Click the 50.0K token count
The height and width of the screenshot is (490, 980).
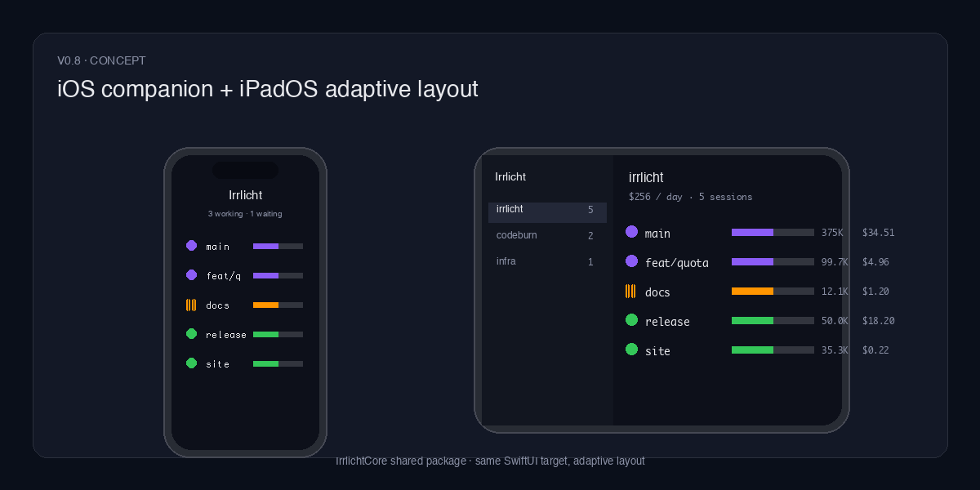[x=835, y=321]
